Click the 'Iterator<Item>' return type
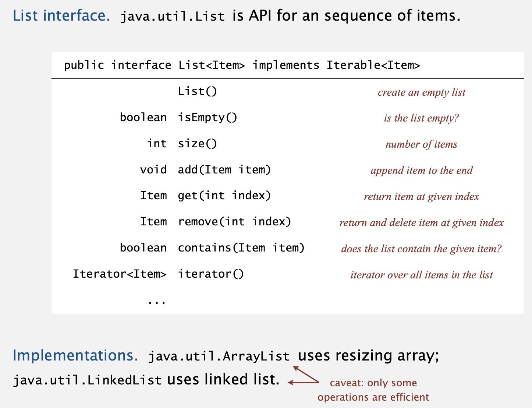 coord(120,274)
